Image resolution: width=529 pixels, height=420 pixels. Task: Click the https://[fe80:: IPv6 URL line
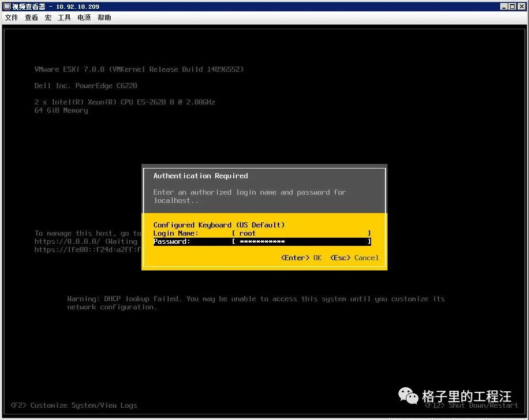click(88, 250)
